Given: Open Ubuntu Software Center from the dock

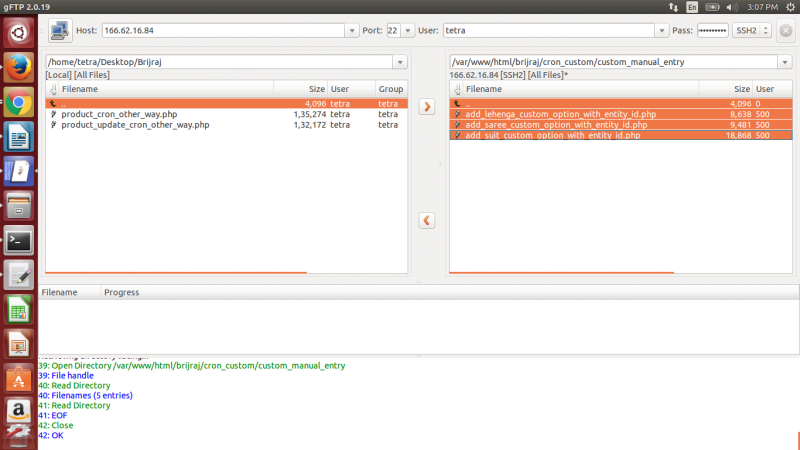Looking at the screenshot, I should [x=19, y=380].
